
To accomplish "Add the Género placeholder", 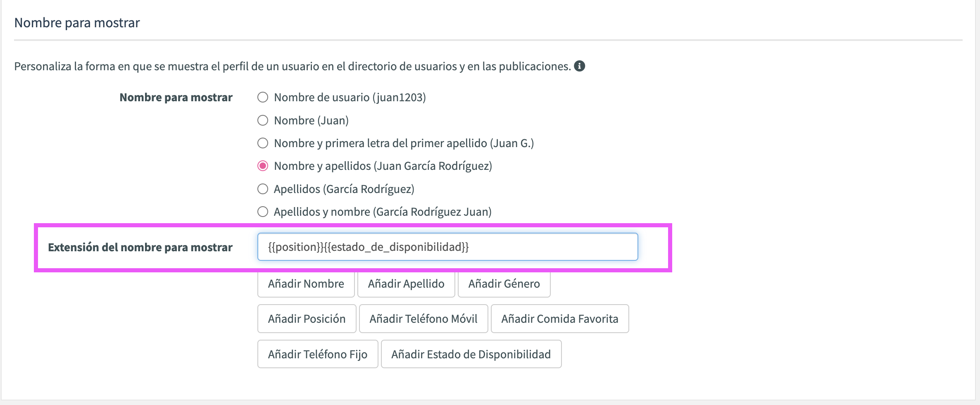I will [x=504, y=284].
